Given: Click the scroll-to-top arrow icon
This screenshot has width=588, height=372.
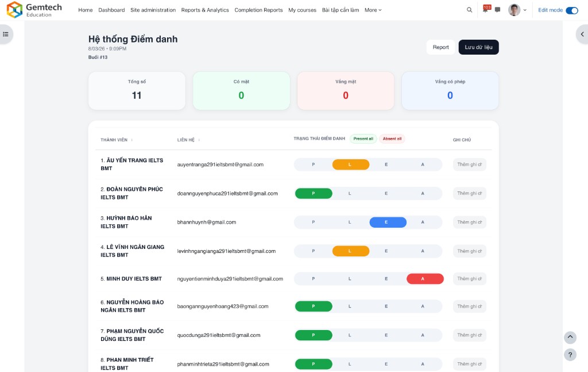Looking at the screenshot, I should tap(570, 338).
